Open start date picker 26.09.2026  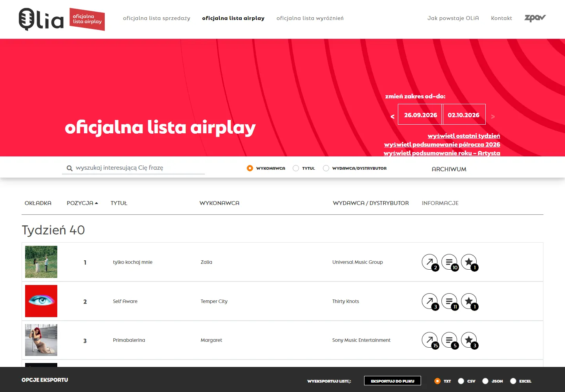(x=420, y=114)
